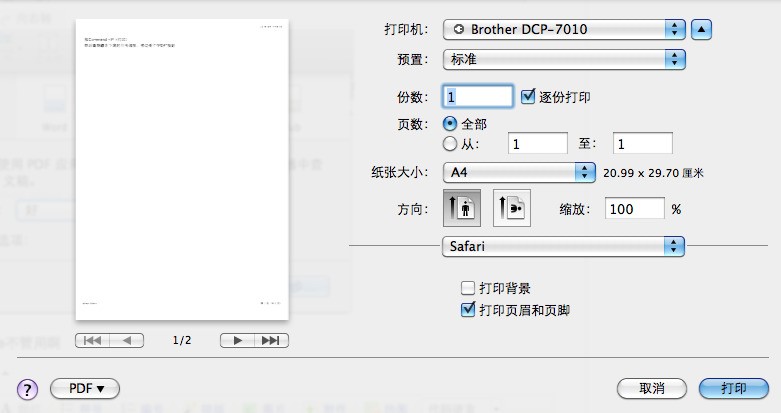Open the presets dropdown set to 标准
This screenshot has width=781, height=413.
564,59
